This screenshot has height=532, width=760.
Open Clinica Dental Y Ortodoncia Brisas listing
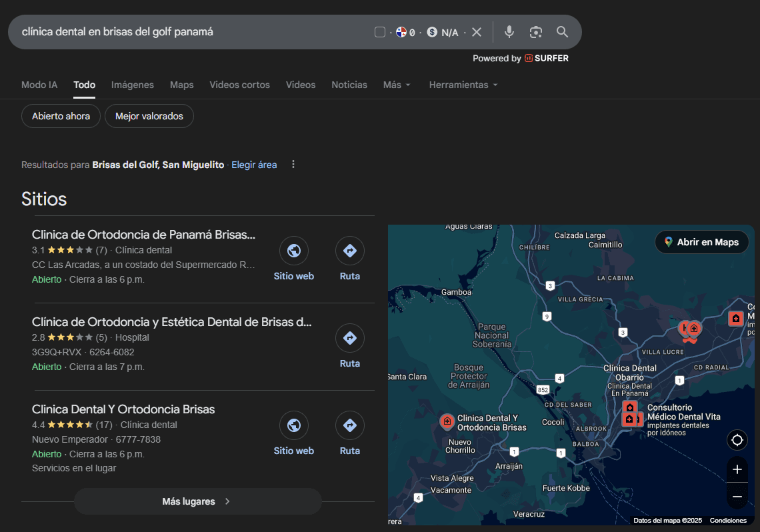(x=123, y=409)
